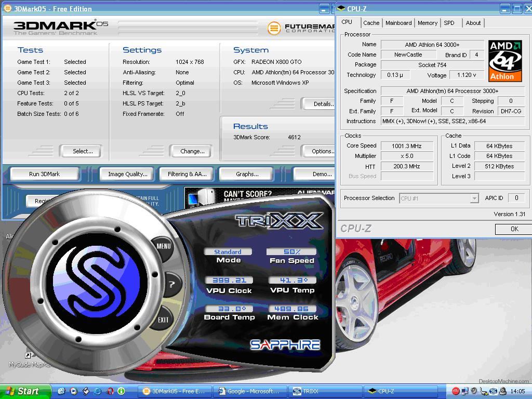Viewport: 532px width, 399px height.
Task: Click the red quick launch icon
Action: click(110, 391)
